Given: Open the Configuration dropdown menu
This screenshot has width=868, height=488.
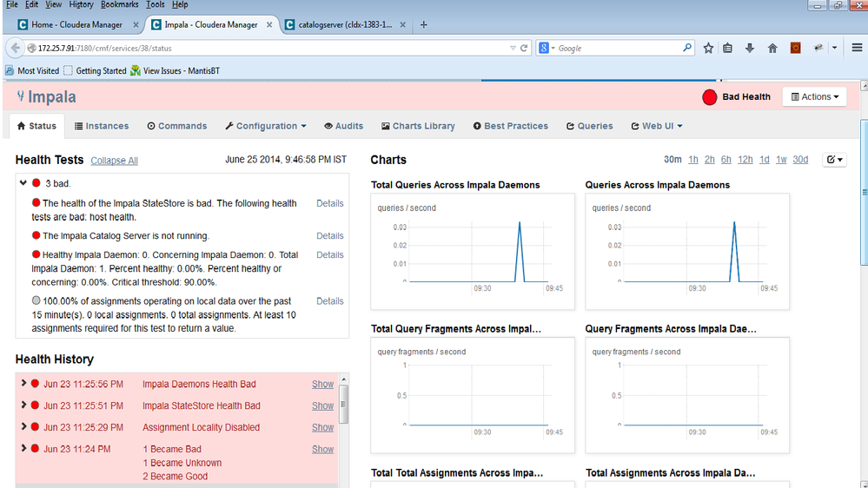Looking at the screenshot, I should coord(266,126).
